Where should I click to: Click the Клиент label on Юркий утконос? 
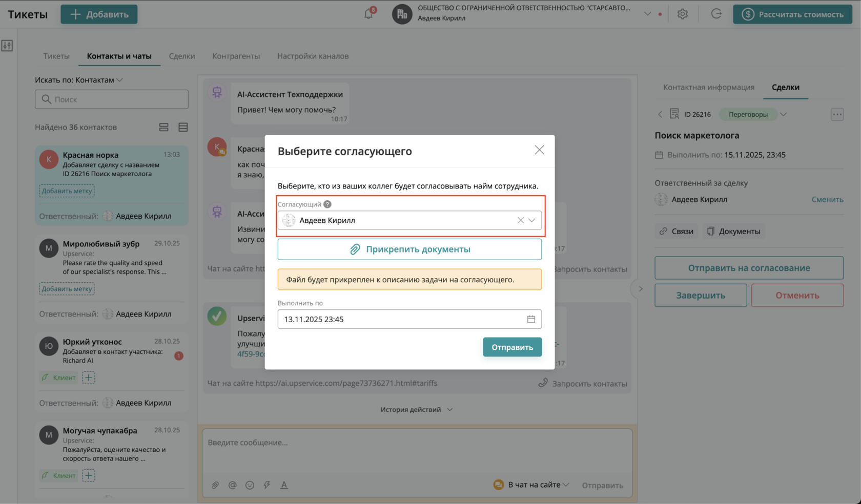tap(58, 377)
